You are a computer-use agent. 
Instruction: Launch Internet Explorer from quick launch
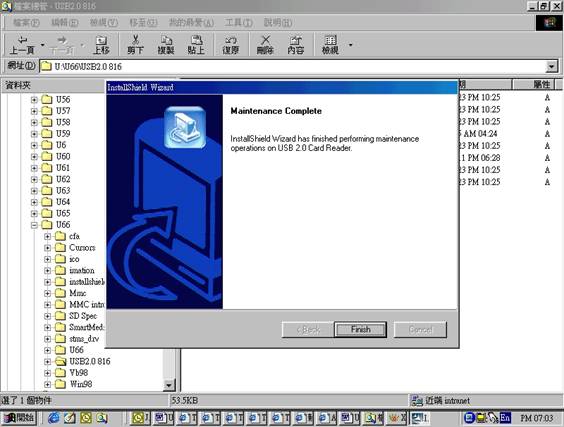pyautogui.click(x=54, y=418)
